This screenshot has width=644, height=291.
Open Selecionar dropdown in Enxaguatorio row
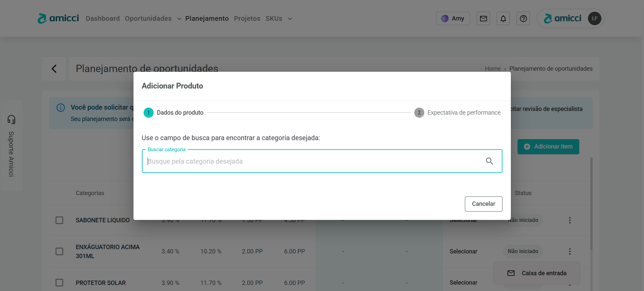click(463, 251)
